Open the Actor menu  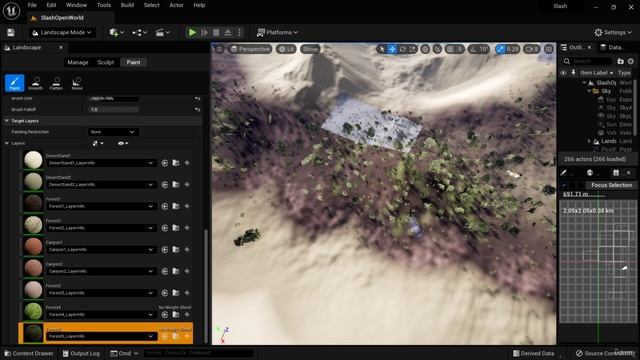pos(176,5)
